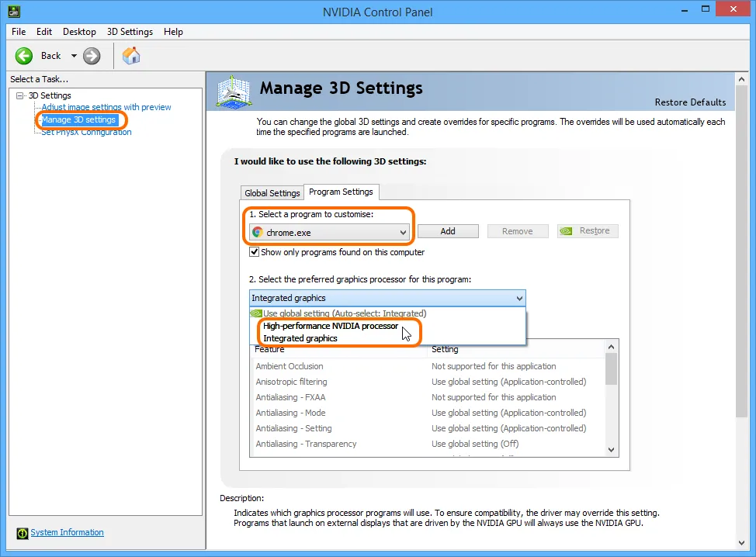
Task: Open the Desktop menu
Action: [79, 32]
